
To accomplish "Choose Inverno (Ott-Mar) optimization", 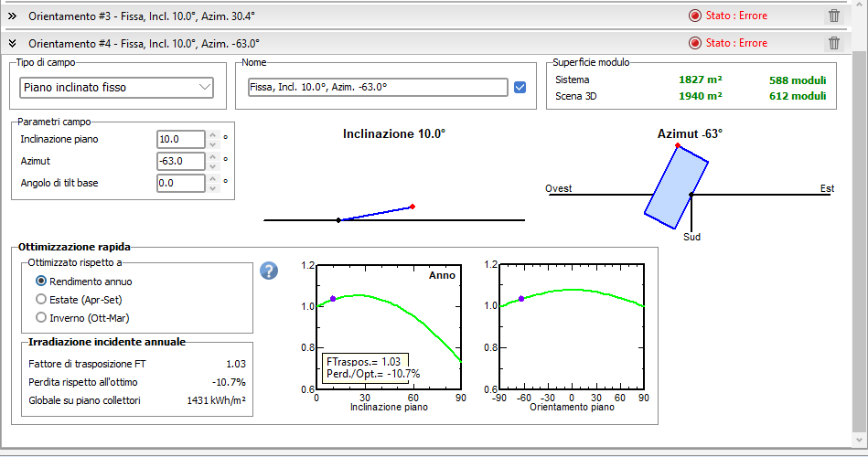I will click(41, 317).
